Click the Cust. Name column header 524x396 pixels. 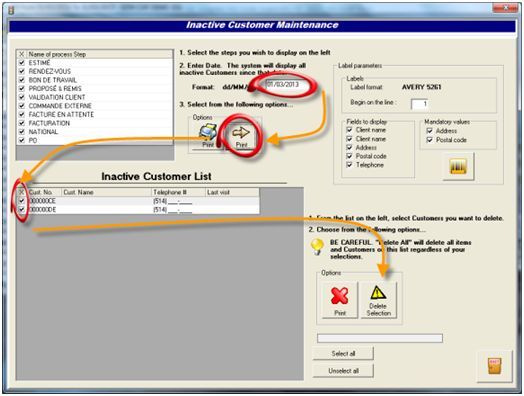[x=106, y=192]
